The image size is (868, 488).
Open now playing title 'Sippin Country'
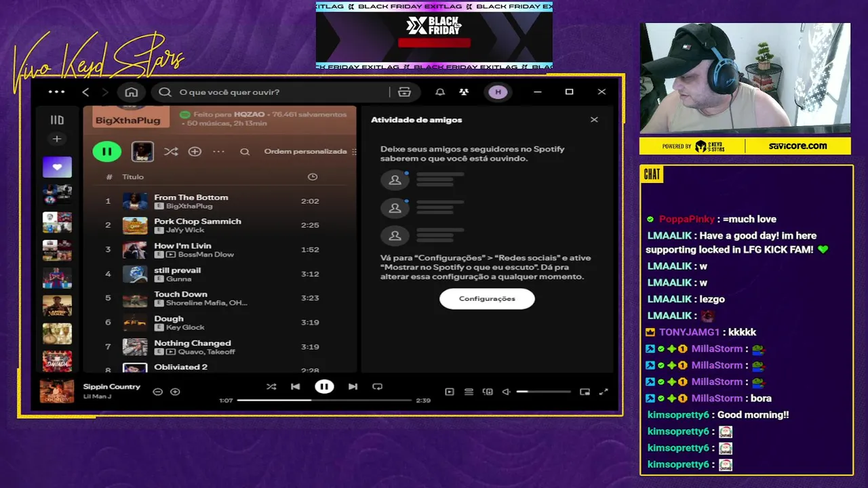tap(112, 387)
